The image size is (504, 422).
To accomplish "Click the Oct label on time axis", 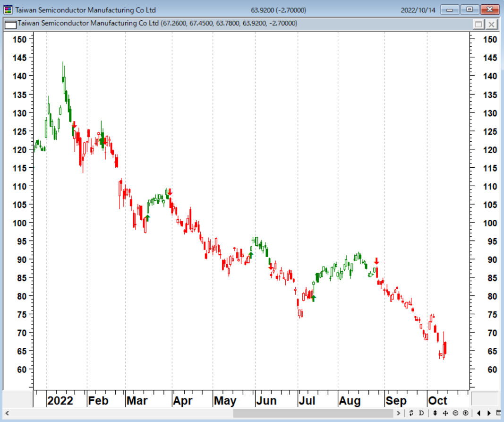I will pyautogui.click(x=437, y=401).
